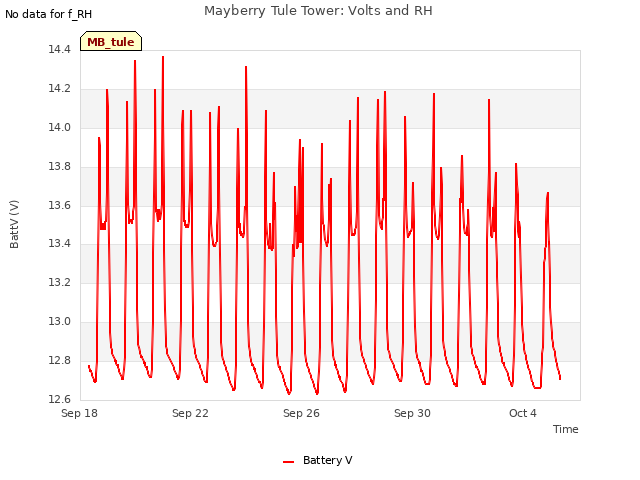Click the 14.4 y-axis value

60,49
